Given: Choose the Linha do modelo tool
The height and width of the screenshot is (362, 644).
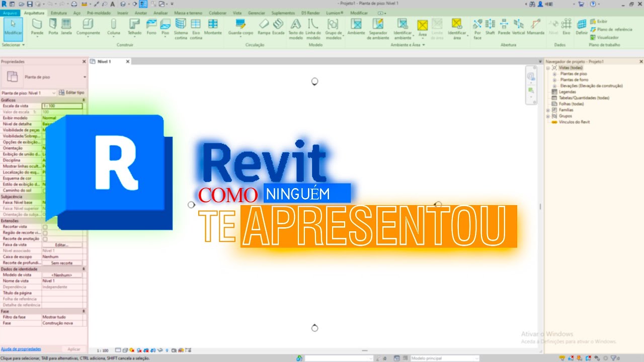Looking at the screenshot, I should [x=313, y=28].
